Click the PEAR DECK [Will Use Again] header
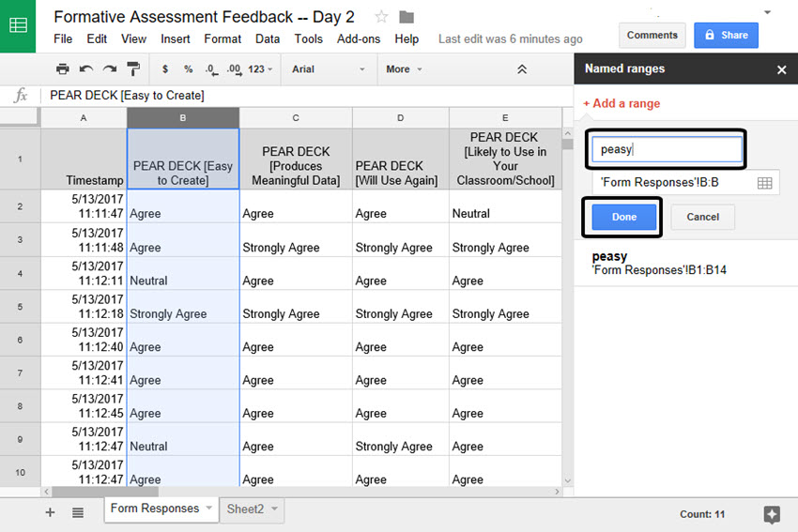 401,160
